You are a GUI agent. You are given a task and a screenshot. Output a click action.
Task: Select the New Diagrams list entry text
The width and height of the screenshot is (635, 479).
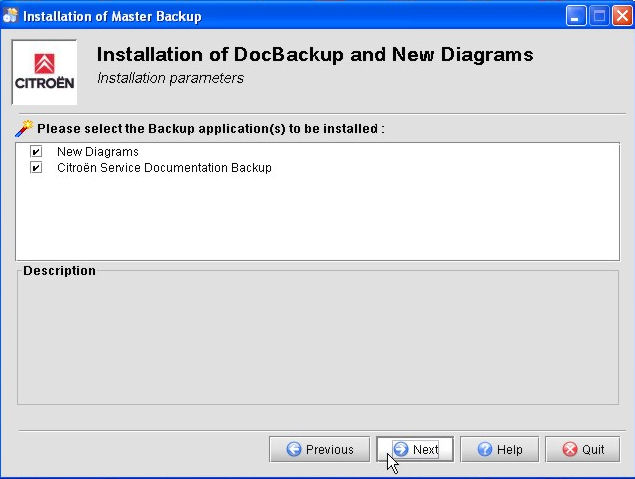pyautogui.click(x=97, y=152)
